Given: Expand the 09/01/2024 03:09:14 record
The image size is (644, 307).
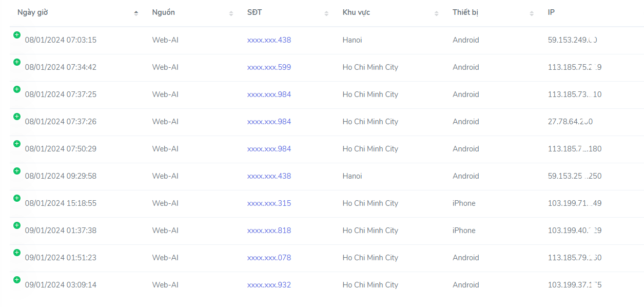Looking at the screenshot, I should pos(16,280).
